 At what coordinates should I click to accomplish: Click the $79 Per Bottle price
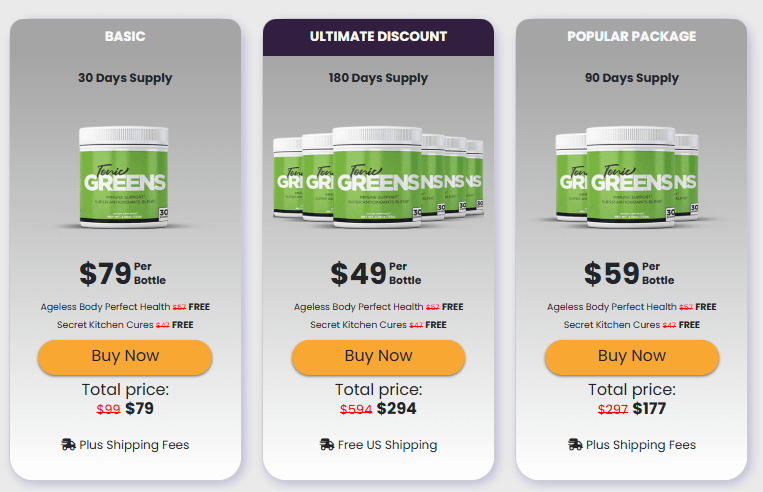(123, 273)
